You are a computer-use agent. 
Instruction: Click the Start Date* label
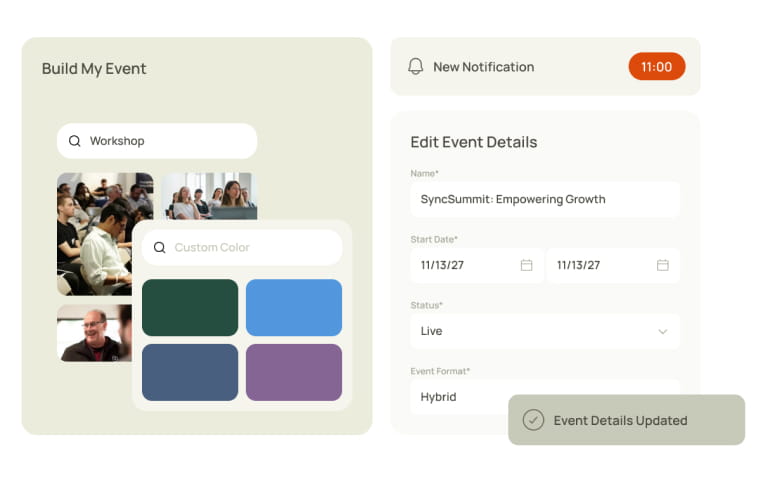(x=434, y=240)
